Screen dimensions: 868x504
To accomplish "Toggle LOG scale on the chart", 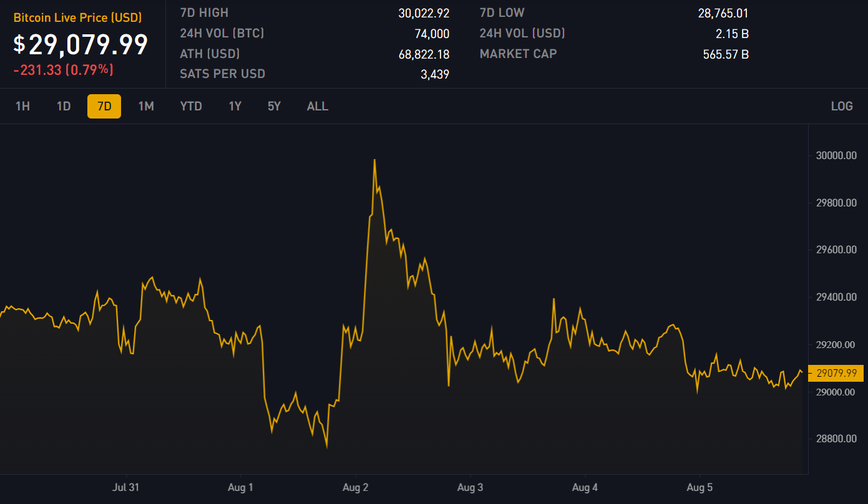I will coord(841,106).
